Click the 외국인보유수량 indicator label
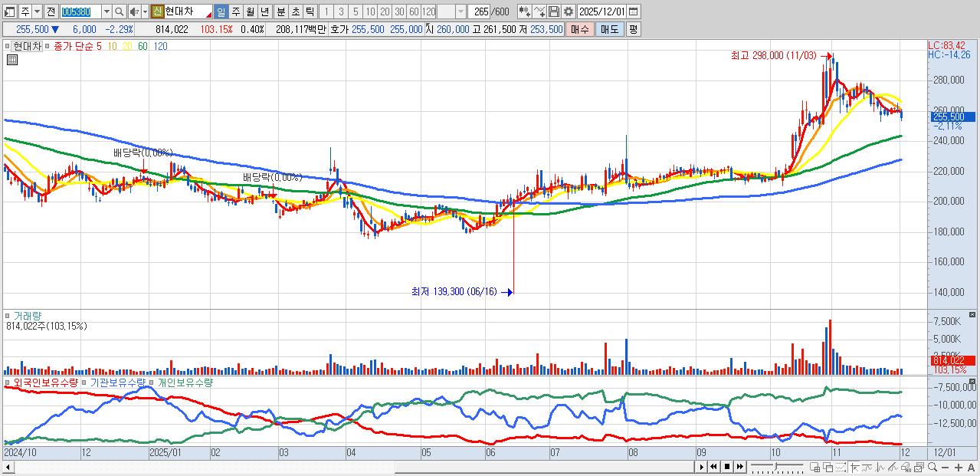 pyautogui.click(x=46, y=382)
